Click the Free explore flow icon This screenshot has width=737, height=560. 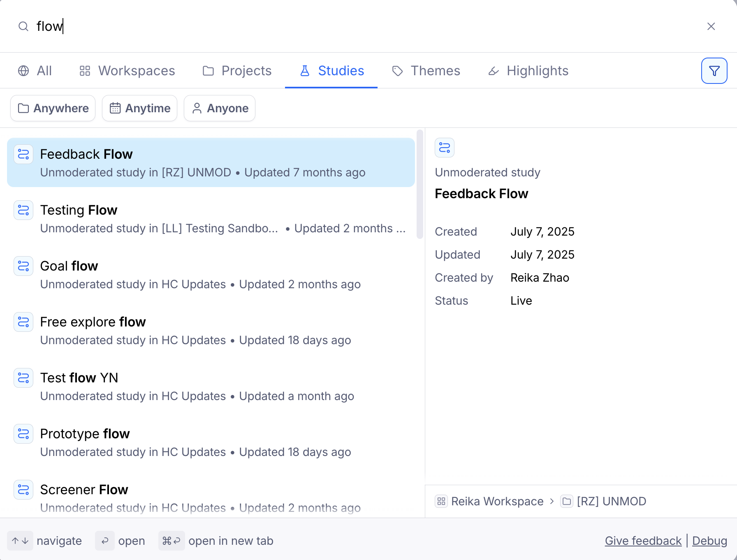point(23,322)
